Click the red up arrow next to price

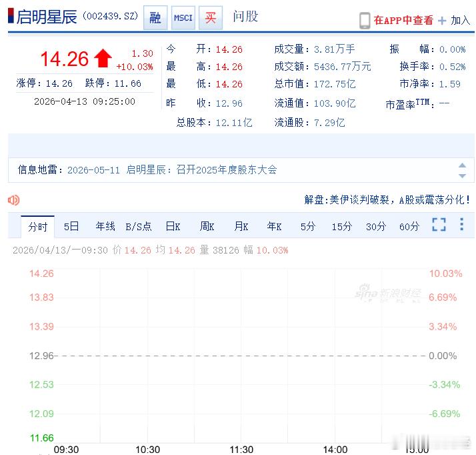103,58
